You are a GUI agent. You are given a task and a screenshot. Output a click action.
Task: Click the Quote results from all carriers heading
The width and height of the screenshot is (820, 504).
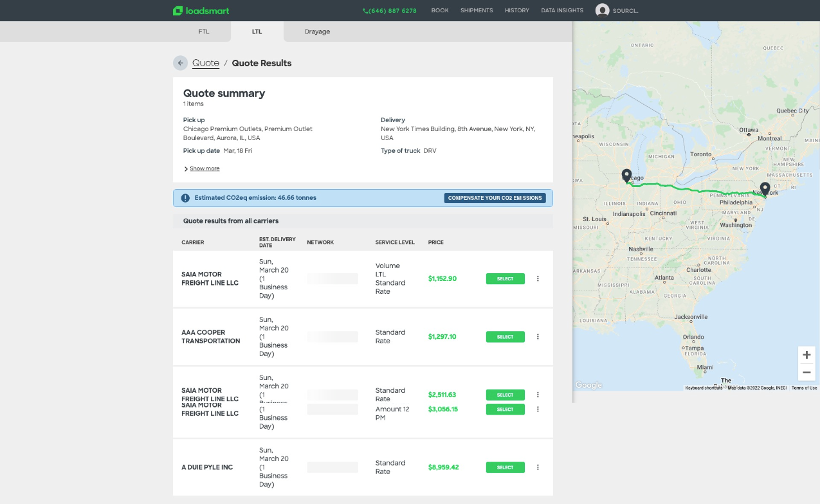[x=231, y=221]
